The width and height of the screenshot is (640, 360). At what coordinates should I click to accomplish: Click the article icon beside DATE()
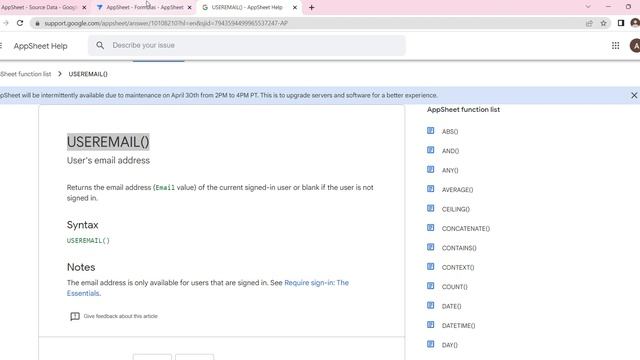431,305
